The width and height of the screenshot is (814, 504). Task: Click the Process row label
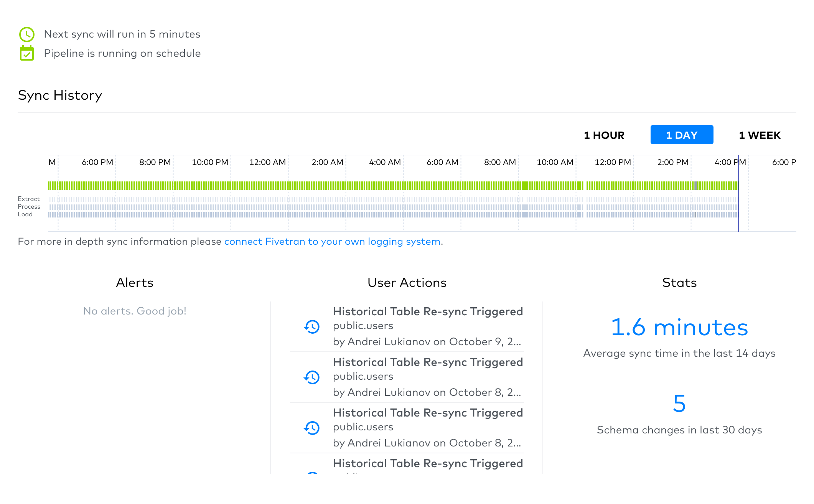(29, 206)
